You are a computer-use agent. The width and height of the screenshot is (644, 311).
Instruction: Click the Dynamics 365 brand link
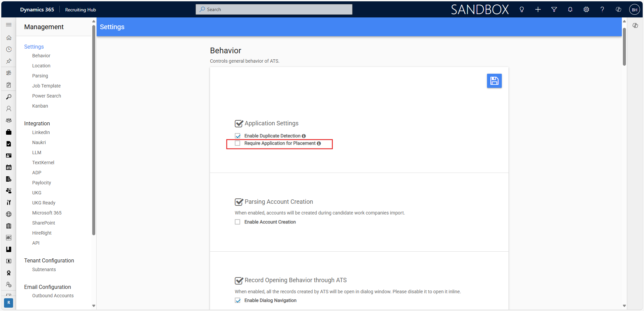(x=37, y=9)
